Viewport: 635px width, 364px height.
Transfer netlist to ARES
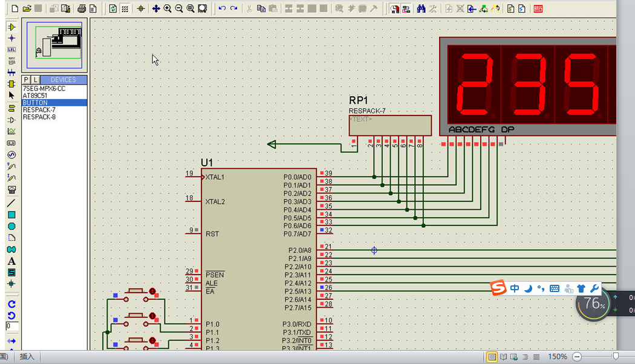point(538,8)
